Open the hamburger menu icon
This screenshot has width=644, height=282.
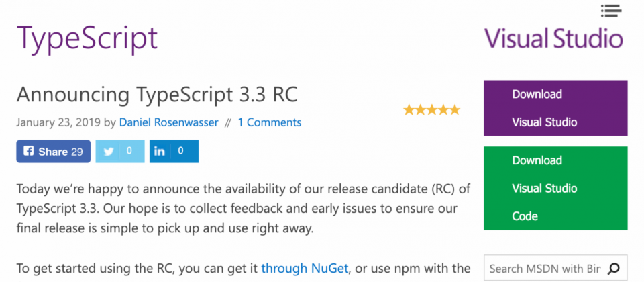pos(611,10)
